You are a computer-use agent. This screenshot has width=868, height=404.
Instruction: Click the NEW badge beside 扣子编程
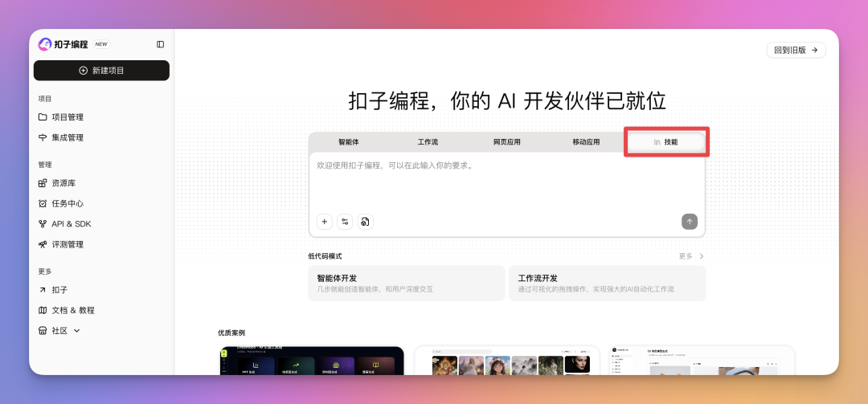tap(100, 44)
